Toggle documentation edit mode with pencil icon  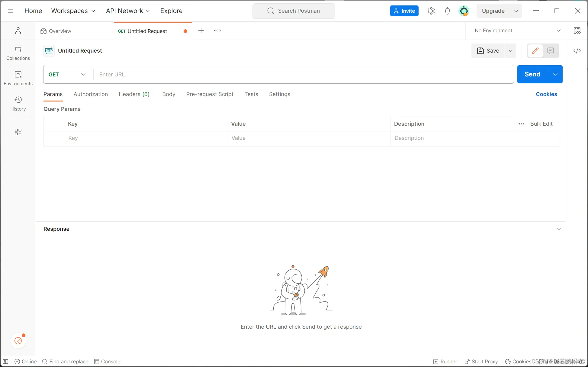pos(535,51)
